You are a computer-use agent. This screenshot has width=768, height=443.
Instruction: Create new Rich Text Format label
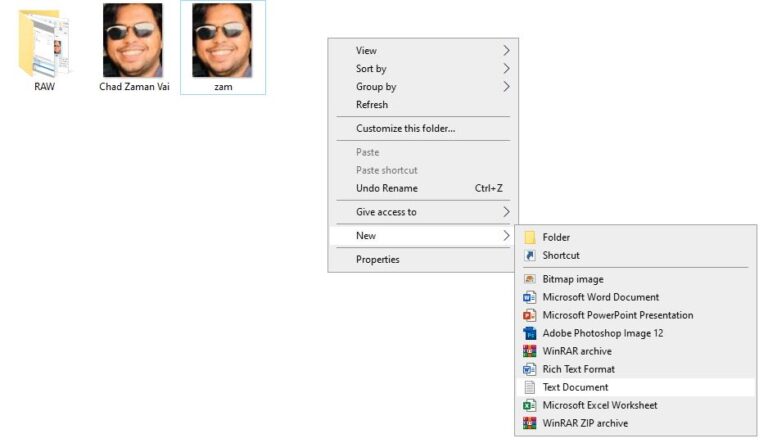click(x=579, y=369)
